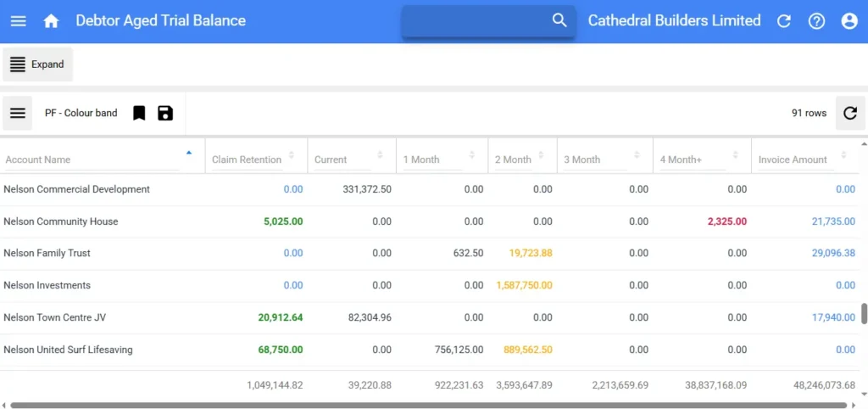The width and height of the screenshot is (868, 409).
Task: Click the 889,562.50 two month amount
Action: 528,350
